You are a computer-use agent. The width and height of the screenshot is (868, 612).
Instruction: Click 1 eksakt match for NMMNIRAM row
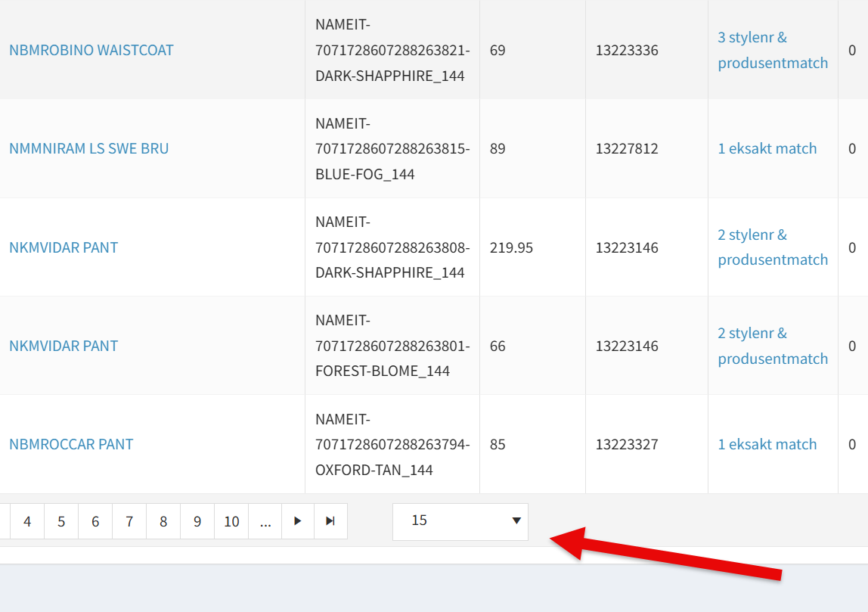click(x=767, y=148)
